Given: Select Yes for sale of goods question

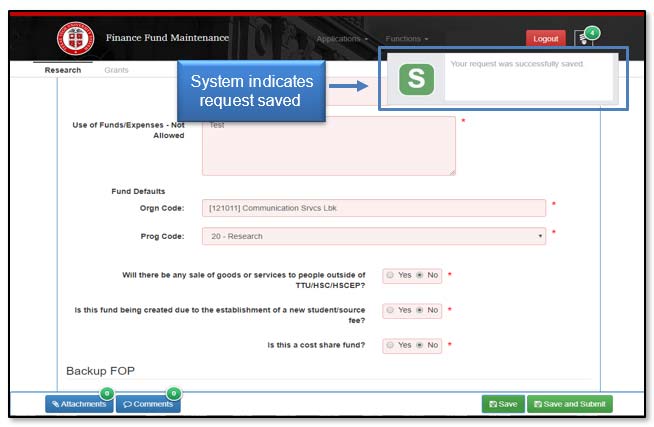Looking at the screenshot, I should (390, 275).
